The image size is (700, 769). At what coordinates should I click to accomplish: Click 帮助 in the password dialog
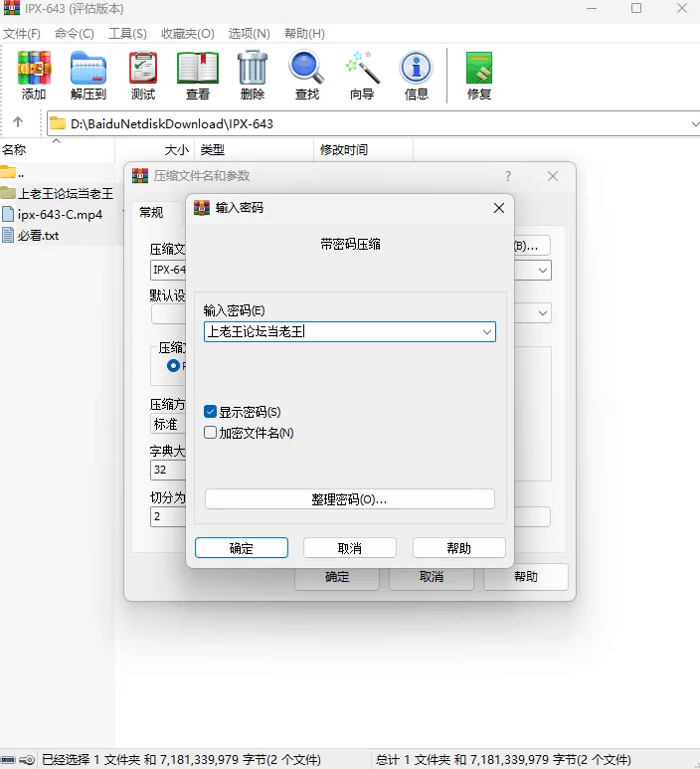(458, 548)
